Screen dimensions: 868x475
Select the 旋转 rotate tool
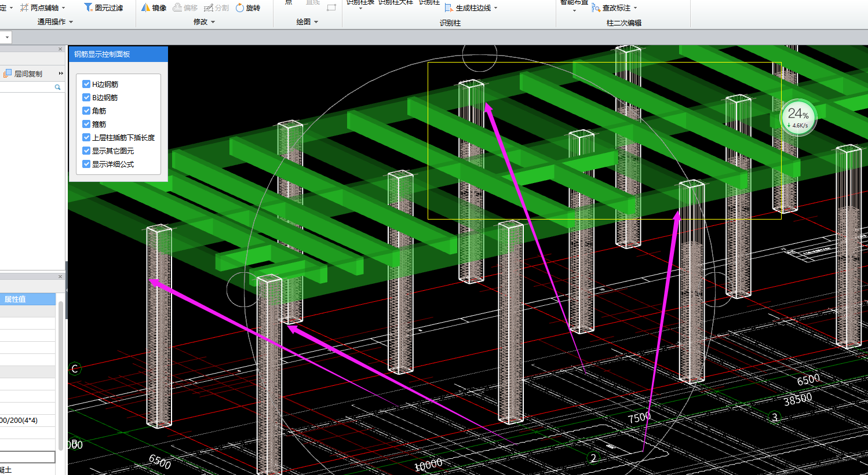[248, 8]
